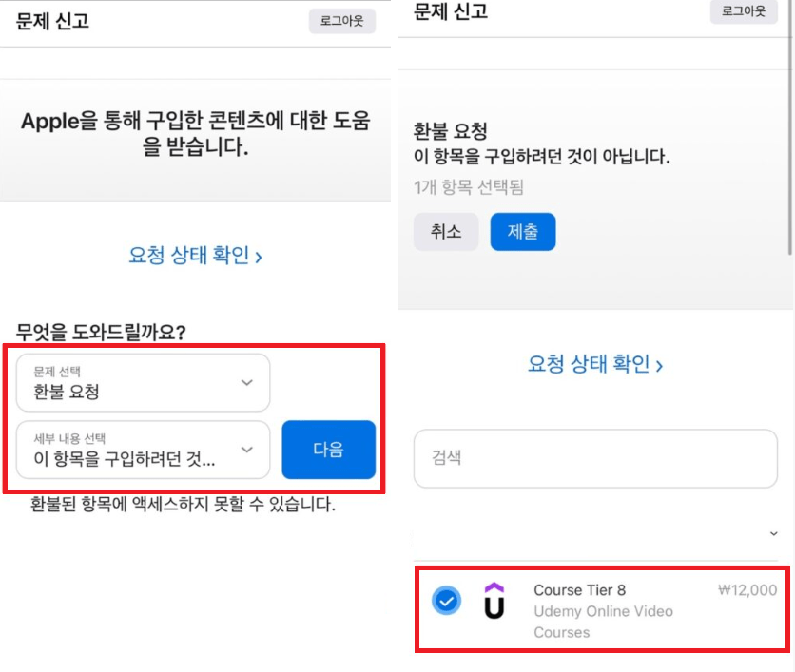Open the 문제 선택 dropdown field
Image resolution: width=795 pixels, height=672 pixels.
[143, 383]
